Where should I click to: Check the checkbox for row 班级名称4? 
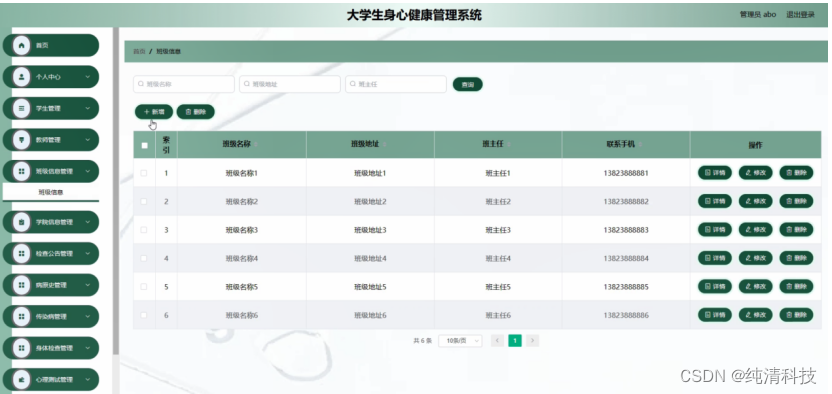coord(144,258)
